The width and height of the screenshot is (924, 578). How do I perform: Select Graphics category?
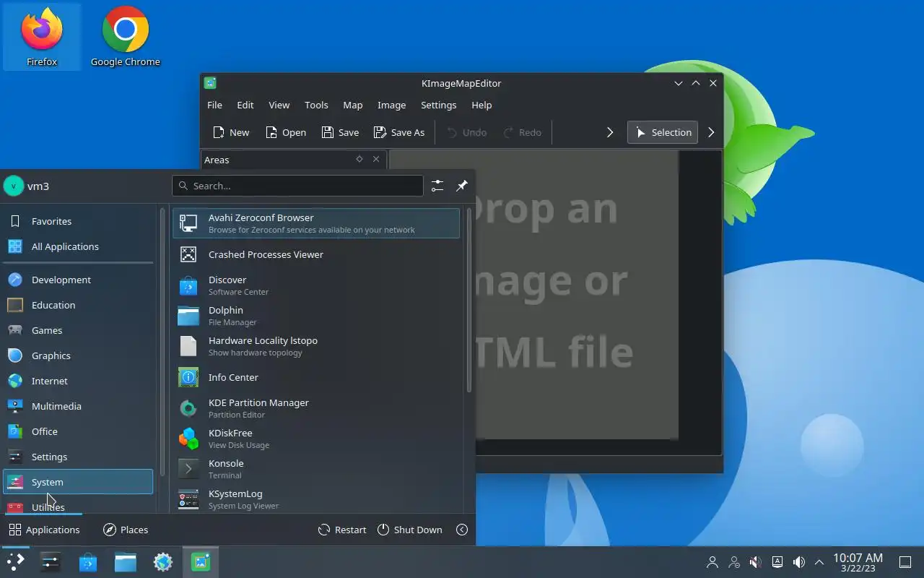(78, 355)
